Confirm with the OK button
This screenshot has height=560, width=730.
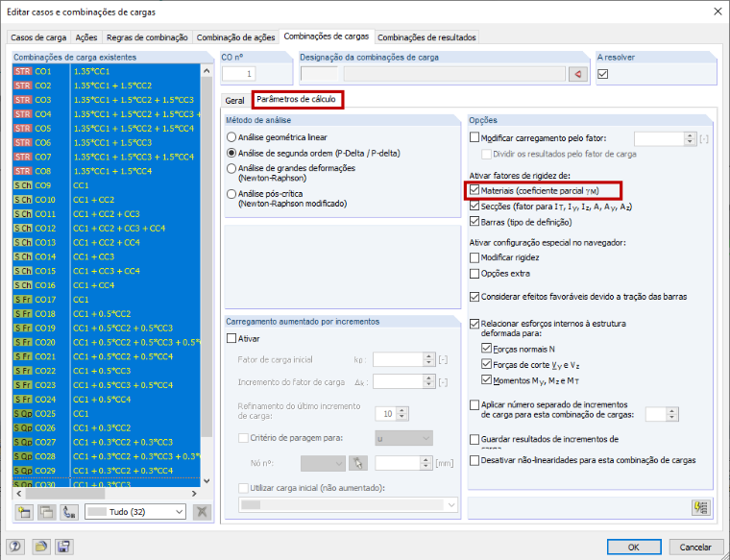pyautogui.click(x=634, y=547)
